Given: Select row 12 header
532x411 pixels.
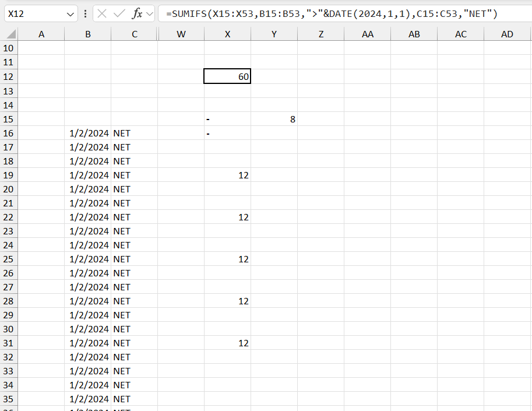Looking at the screenshot, I should [x=8, y=76].
